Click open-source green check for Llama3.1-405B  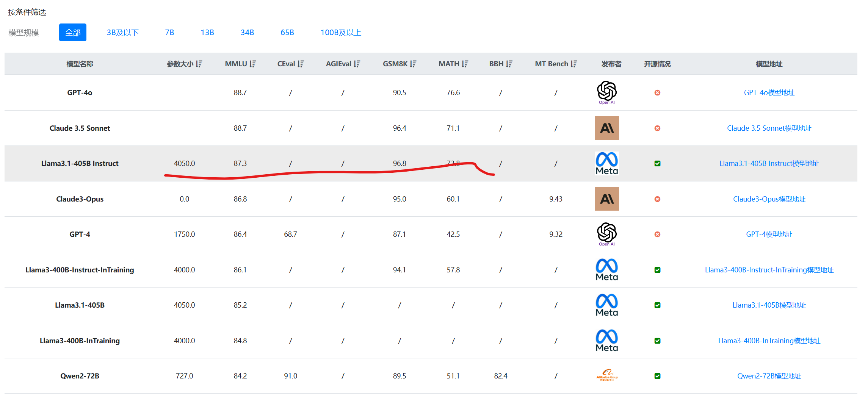657,305
